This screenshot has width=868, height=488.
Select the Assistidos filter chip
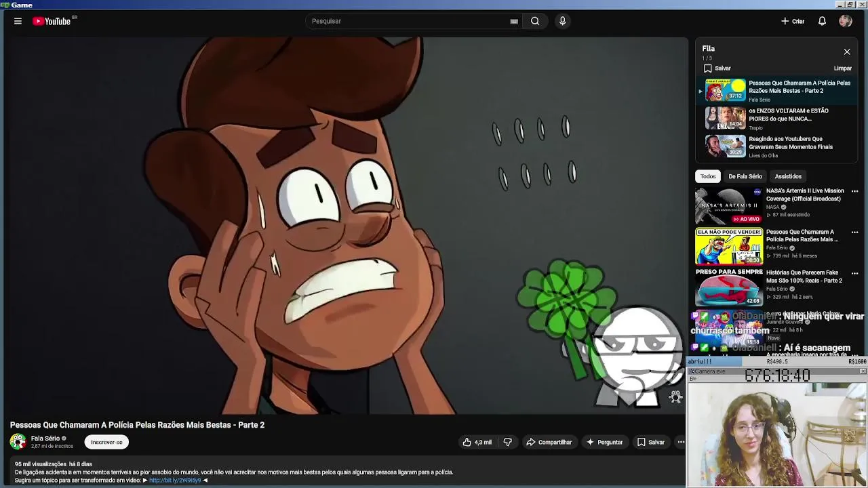point(788,176)
